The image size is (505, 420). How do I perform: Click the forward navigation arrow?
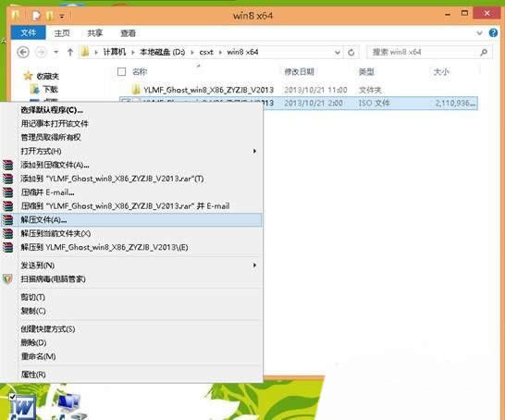(x=41, y=52)
